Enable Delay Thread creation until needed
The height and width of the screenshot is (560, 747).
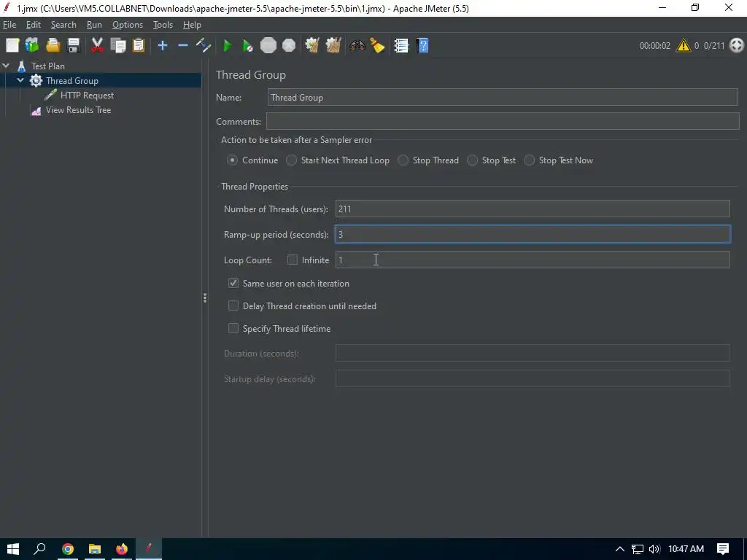[233, 306]
